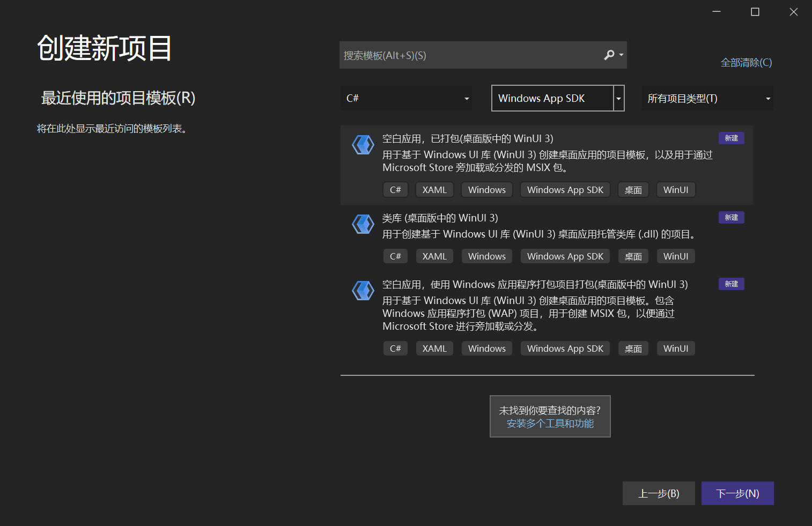Open the C# language filter dropdown

click(406, 98)
